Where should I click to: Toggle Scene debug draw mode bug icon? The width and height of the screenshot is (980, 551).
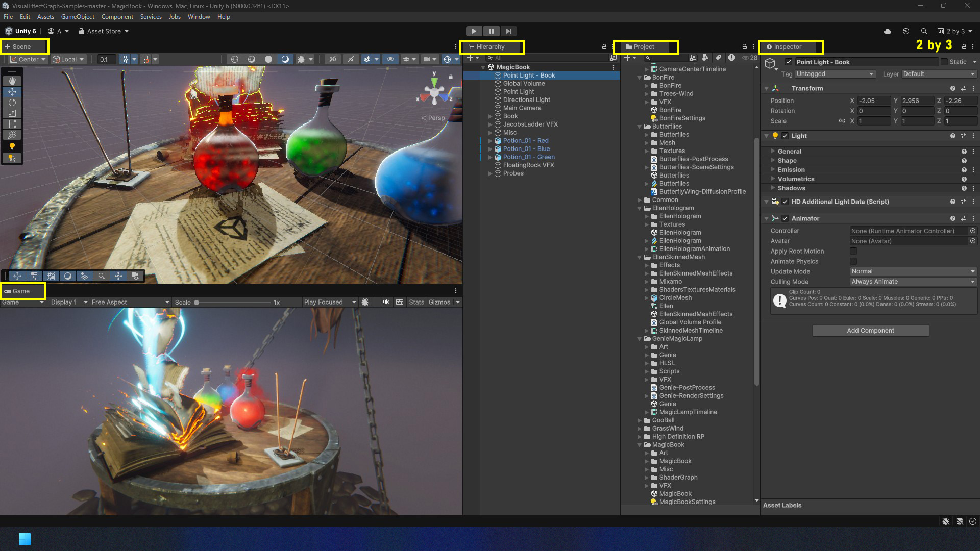click(301, 59)
